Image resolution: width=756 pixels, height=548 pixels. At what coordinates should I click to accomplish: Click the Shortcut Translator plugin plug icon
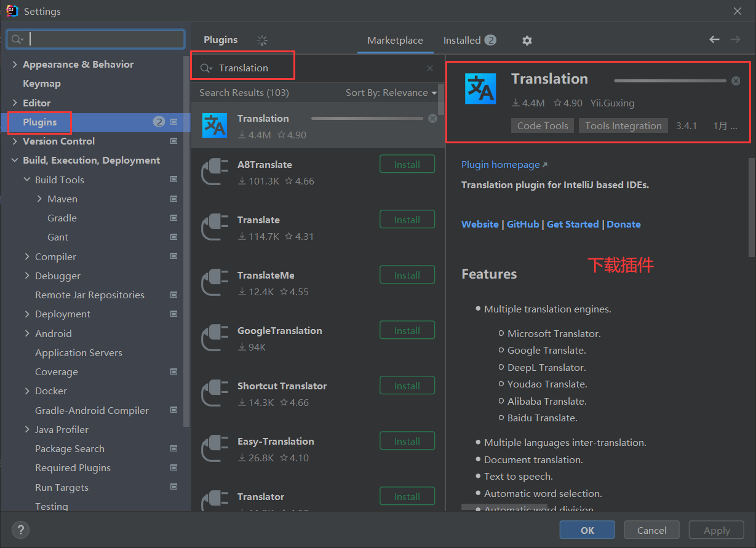[215, 394]
